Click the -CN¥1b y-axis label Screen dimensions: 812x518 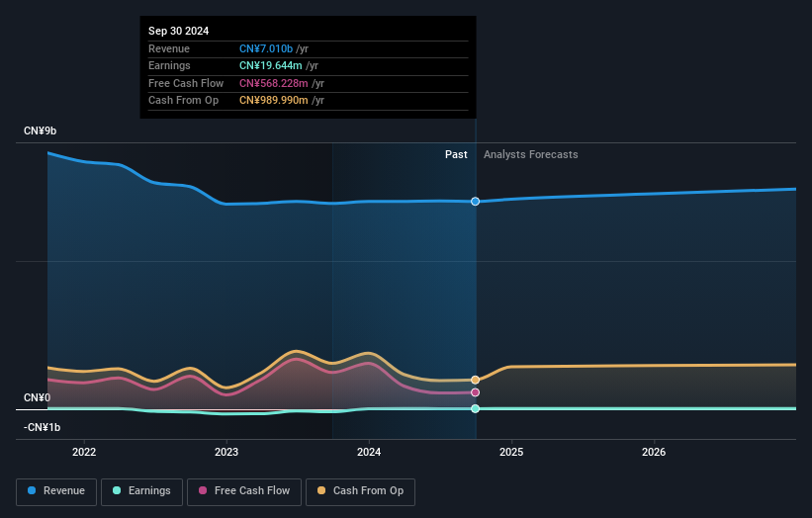(x=42, y=427)
